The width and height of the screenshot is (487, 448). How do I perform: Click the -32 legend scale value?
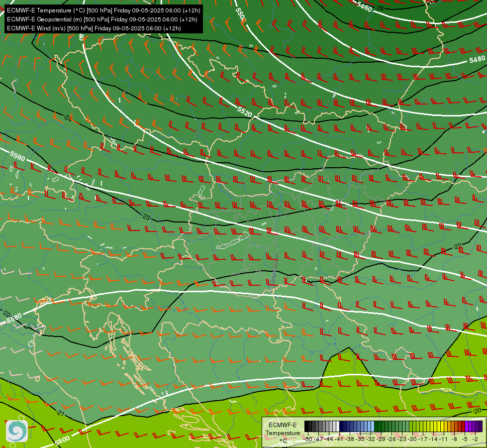point(371,440)
